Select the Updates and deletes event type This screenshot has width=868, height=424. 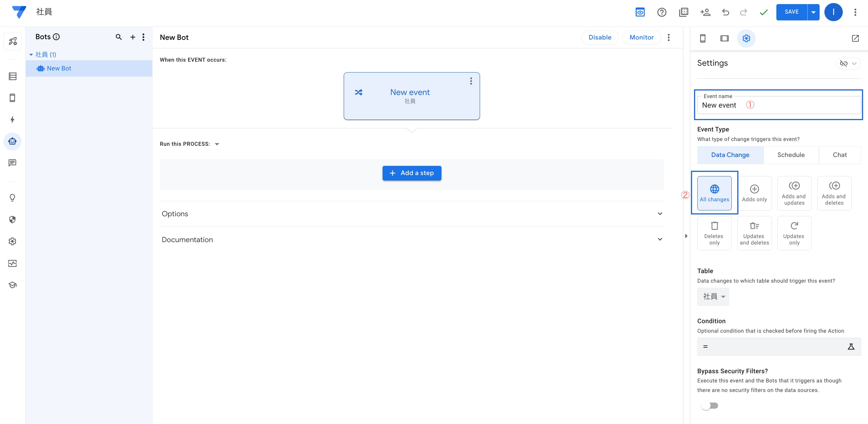[x=754, y=233]
